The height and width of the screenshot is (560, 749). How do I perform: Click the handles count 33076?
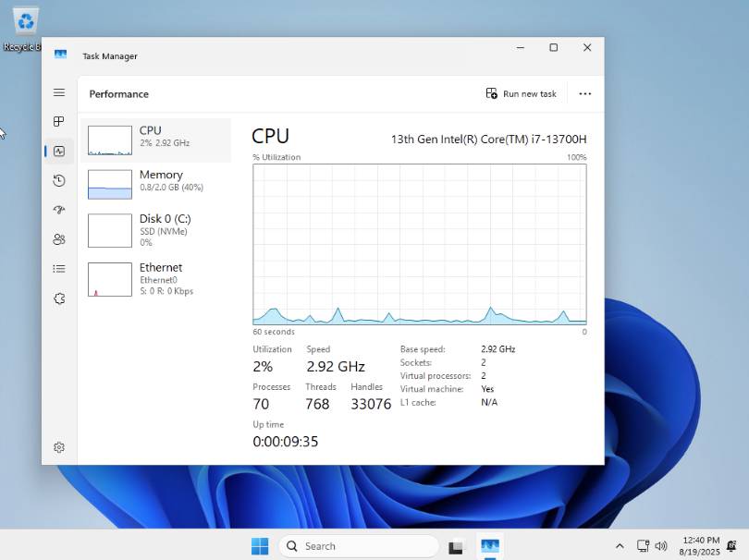pyautogui.click(x=371, y=404)
